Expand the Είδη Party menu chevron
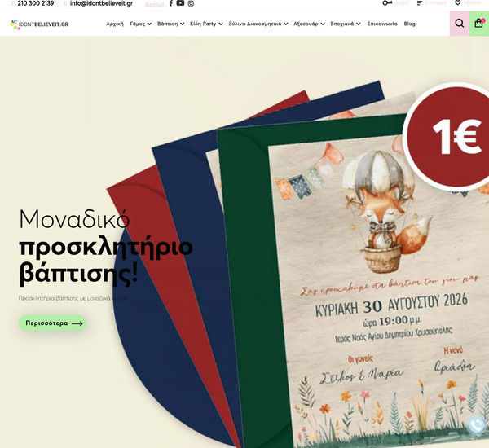The width and height of the screenshot is (489, 448). point(221,24)
